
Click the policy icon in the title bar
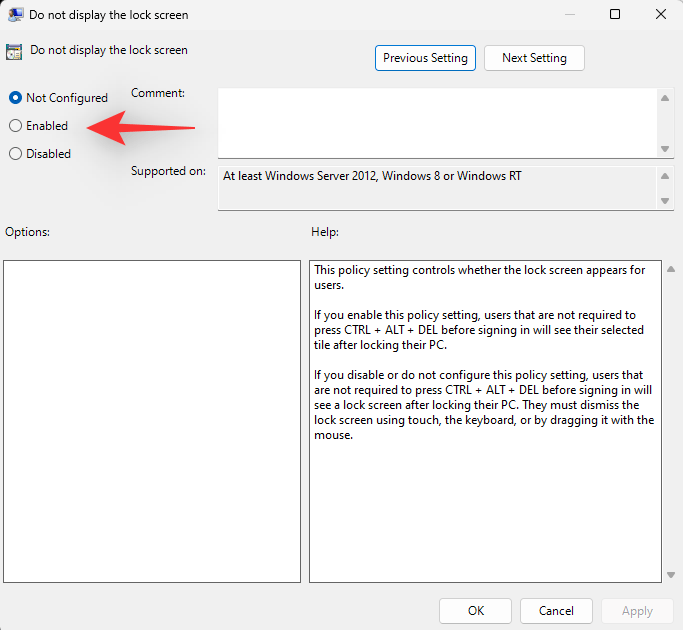point(16,15)
